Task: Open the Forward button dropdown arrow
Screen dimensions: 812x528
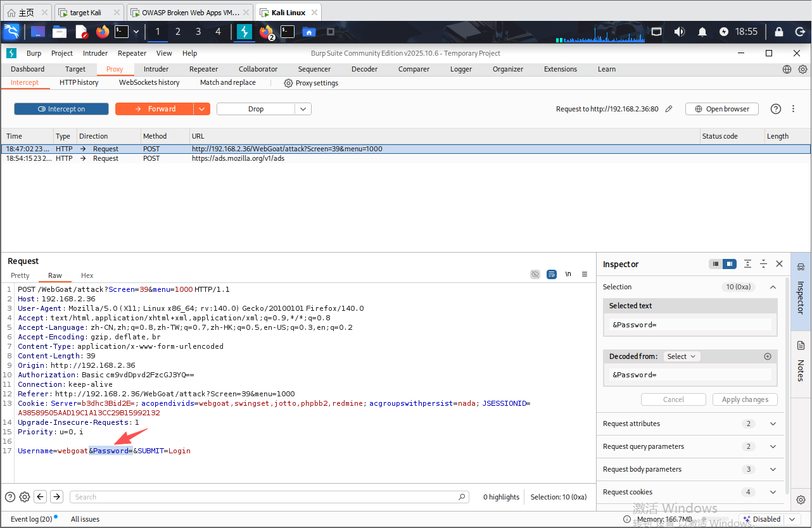Action: (201, 109)
